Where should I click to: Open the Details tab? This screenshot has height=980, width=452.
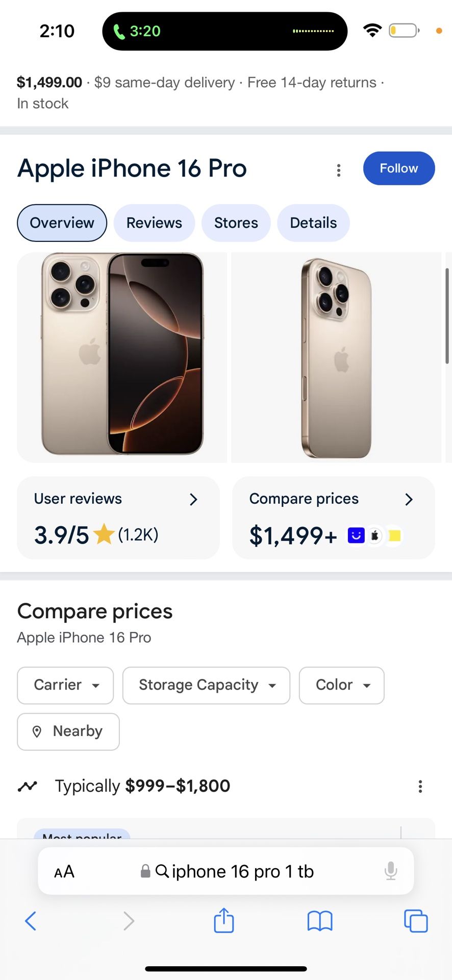(x=313, y=223)
